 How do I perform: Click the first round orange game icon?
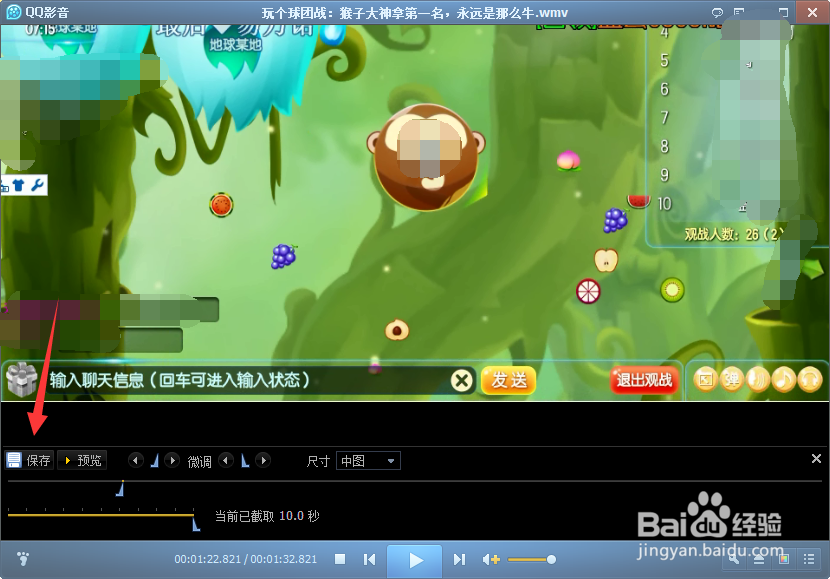705,379
